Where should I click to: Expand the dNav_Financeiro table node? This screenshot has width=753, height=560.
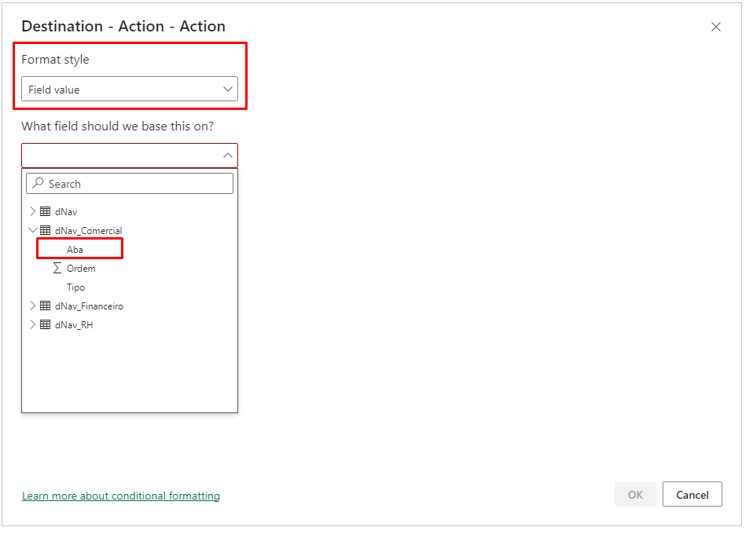[33, 306]
